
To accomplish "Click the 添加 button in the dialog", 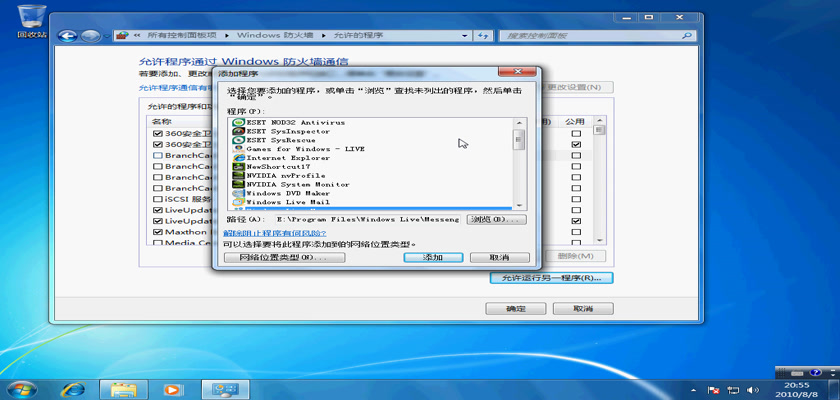I will (x=432, y=257).
